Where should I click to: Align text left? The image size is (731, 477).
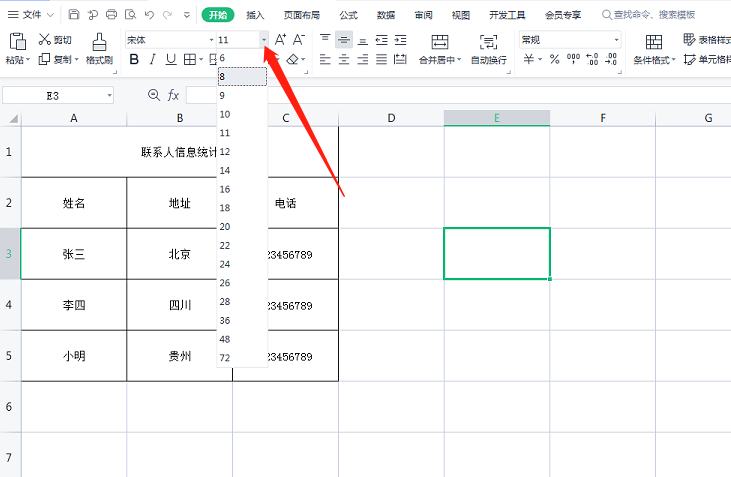point(325,59)
